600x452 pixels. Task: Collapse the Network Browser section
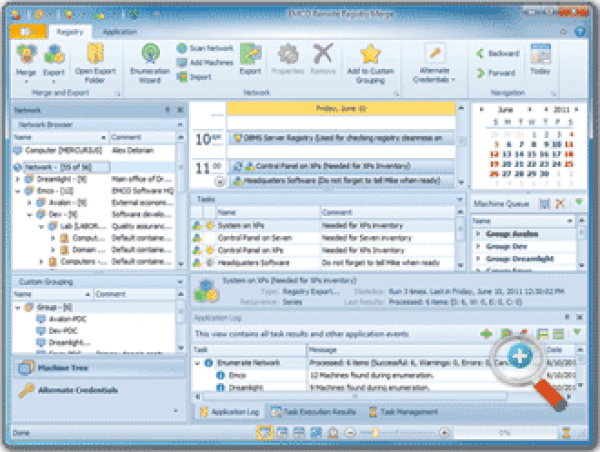click(x=180, y=125)
